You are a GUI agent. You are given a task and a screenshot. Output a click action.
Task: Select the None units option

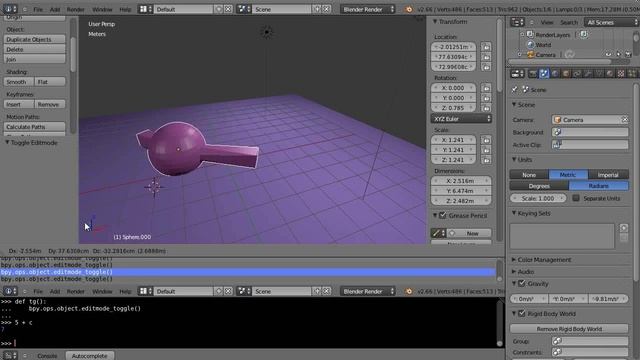(529, 175)
